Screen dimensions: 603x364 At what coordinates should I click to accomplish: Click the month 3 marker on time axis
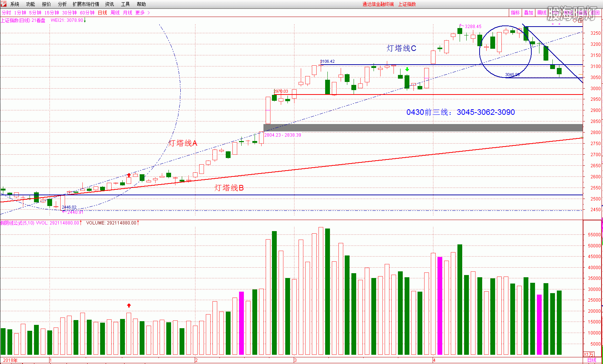295,360
